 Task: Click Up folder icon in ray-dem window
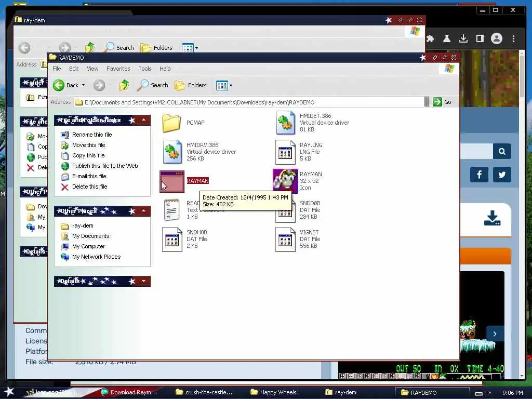pyautogui.click(x=90, y=47)
